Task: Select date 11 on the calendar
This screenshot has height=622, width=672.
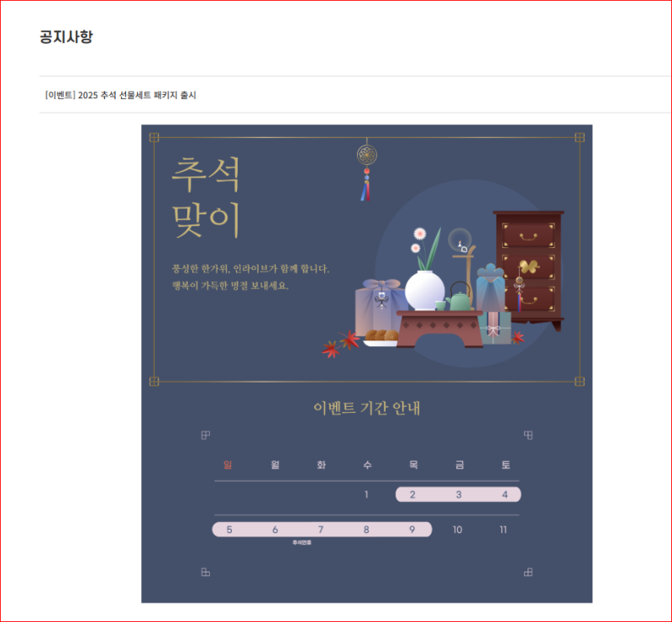Action: (503, 530)
